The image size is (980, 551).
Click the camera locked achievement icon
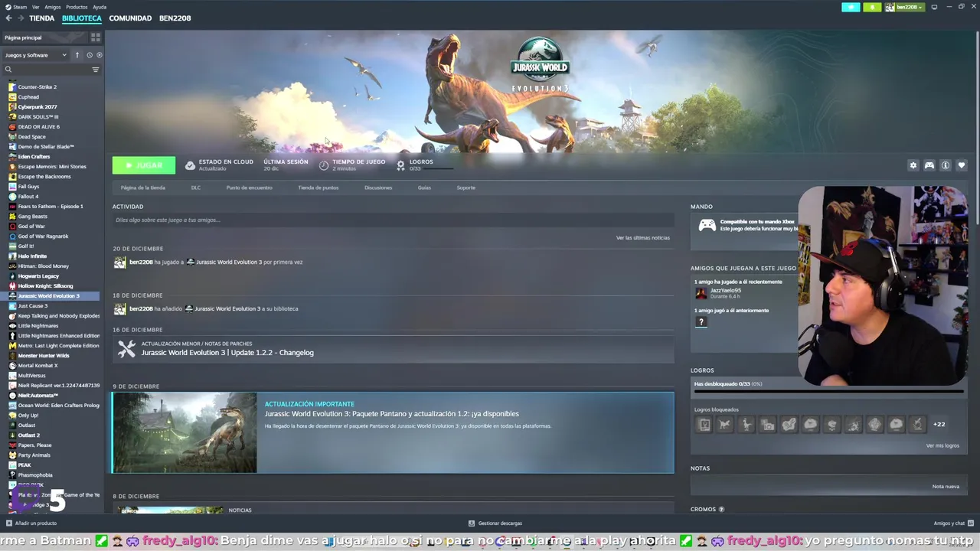pos(768,424)
